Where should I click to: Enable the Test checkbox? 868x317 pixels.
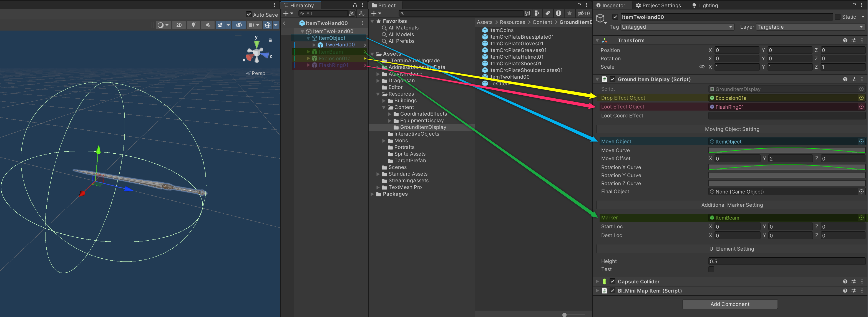click(711, 269)
